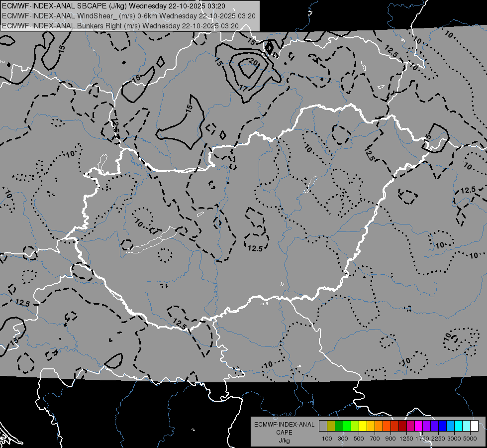Select the Bunkers Right (m/s) title line
Image resolution: width=487 pixels, height=448 pixels.
(120, 26)
